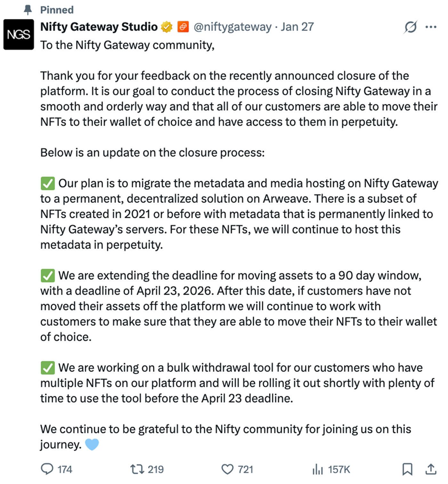Click the gold verified badge

(x=166, y=27)
